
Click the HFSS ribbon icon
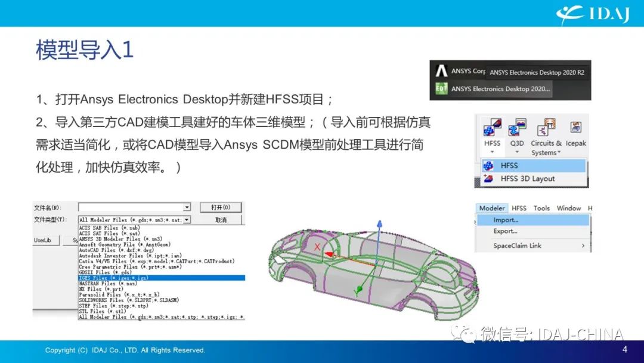point(492,128)
